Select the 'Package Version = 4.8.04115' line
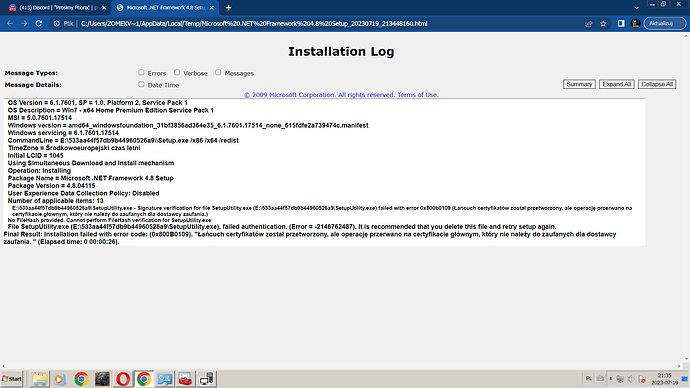 tap(51, 186)
